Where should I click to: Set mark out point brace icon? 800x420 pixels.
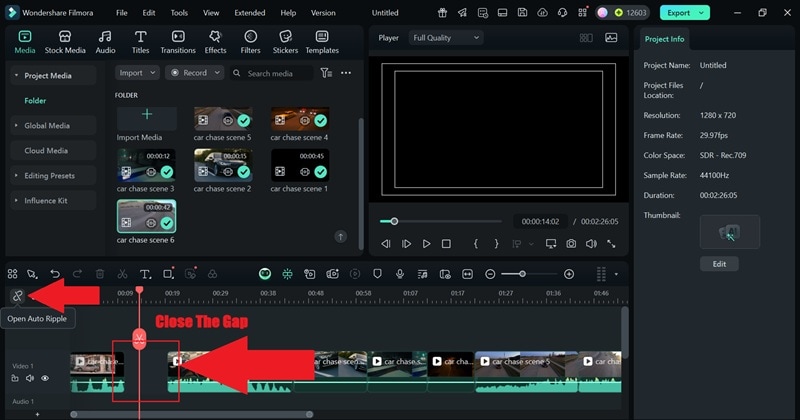click(496, 244)
